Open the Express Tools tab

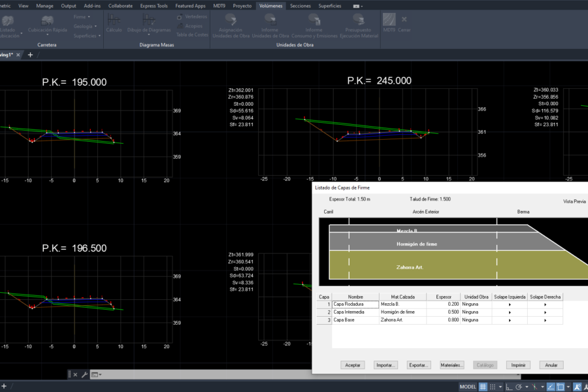click(154, 6)
